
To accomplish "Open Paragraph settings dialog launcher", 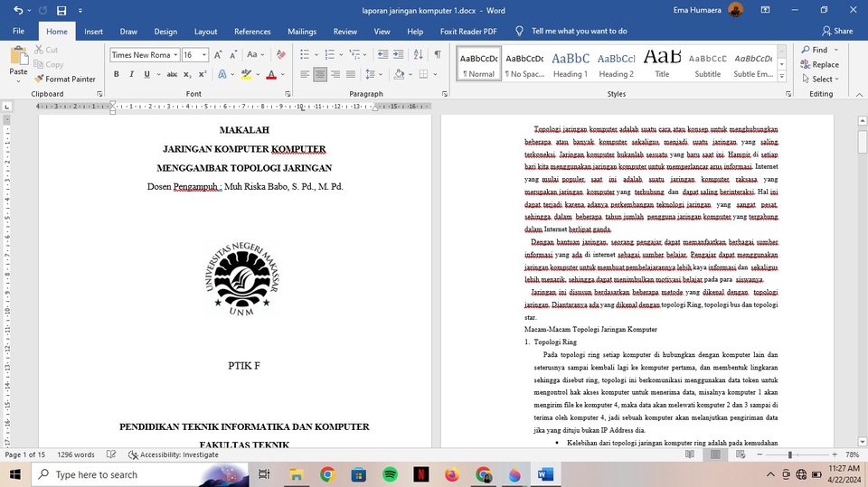I will pos(445,94).
